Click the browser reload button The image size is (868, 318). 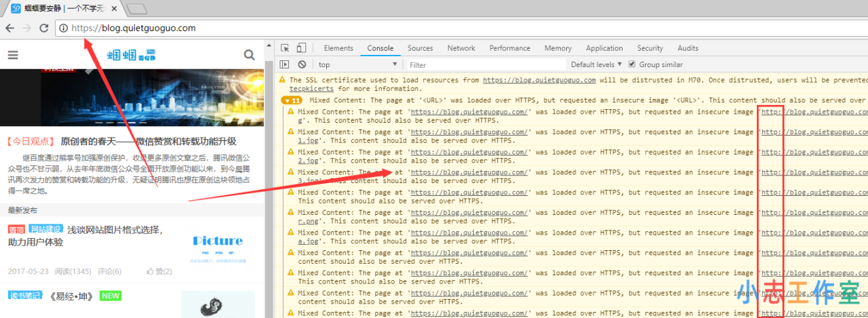click(44, 28)
